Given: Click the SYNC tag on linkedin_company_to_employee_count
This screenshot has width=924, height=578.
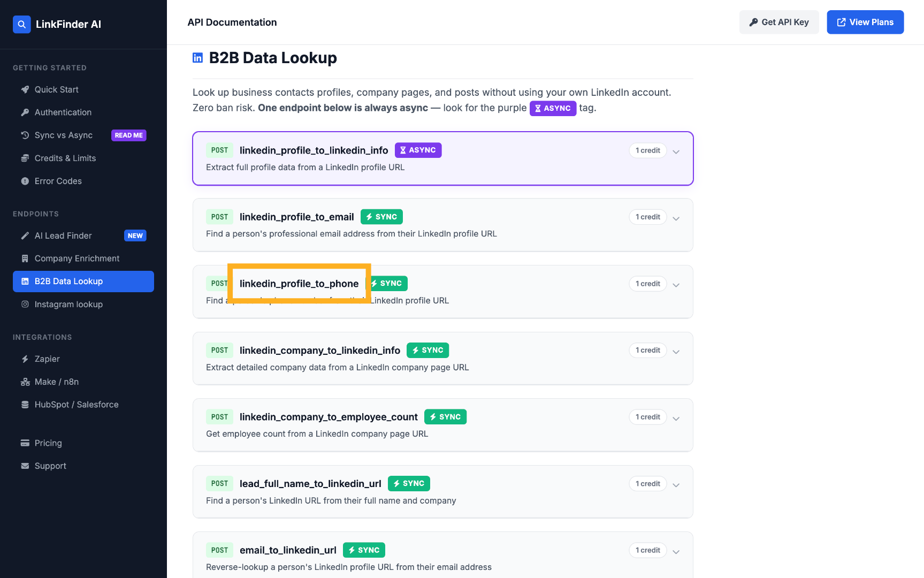Looking at the screenshot, I should 446,417.
